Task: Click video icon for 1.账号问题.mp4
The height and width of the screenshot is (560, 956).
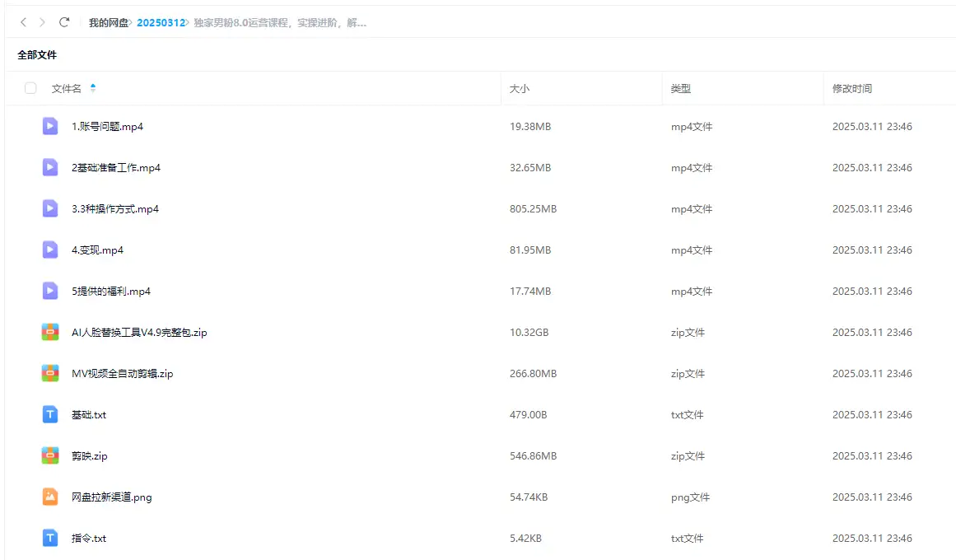Action: 50,126
